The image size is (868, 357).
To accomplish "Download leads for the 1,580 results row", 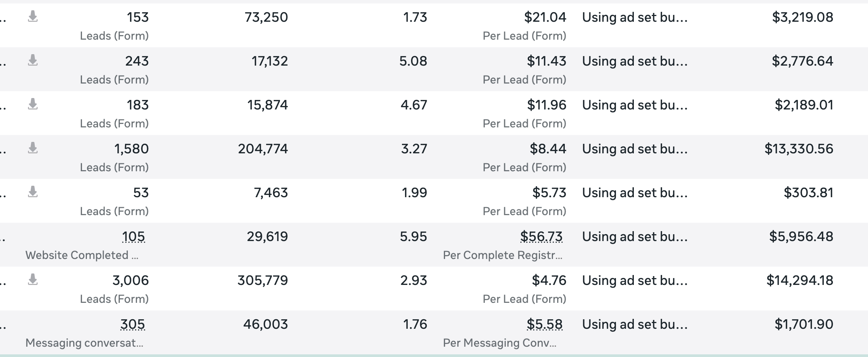I will 33,148.
